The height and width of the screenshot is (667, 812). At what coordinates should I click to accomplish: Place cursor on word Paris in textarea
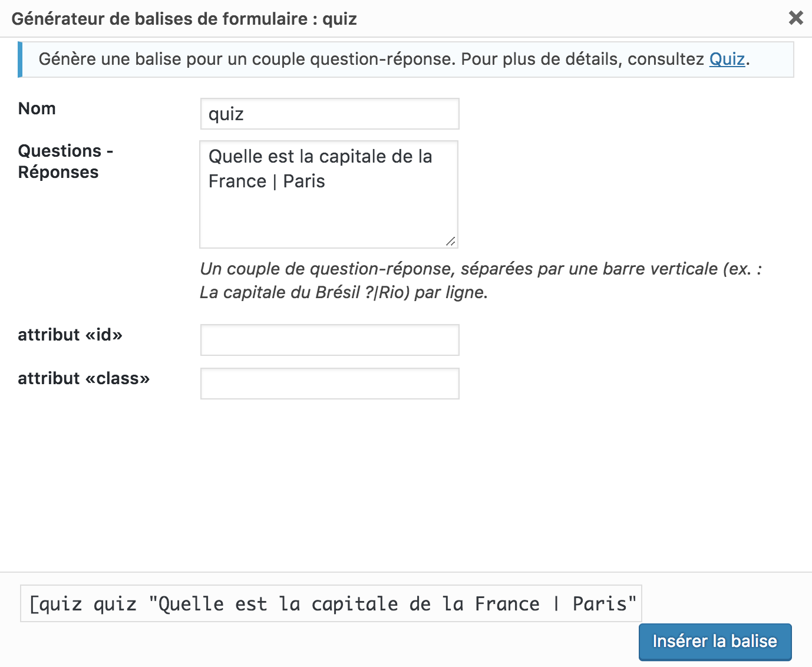click(x=304, y=181)
